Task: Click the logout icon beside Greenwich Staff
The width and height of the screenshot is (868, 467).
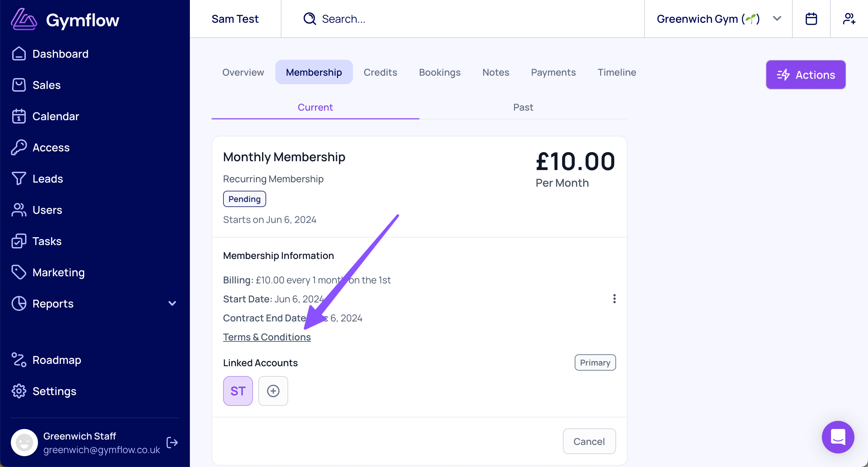Action: (x=172, y=443)
